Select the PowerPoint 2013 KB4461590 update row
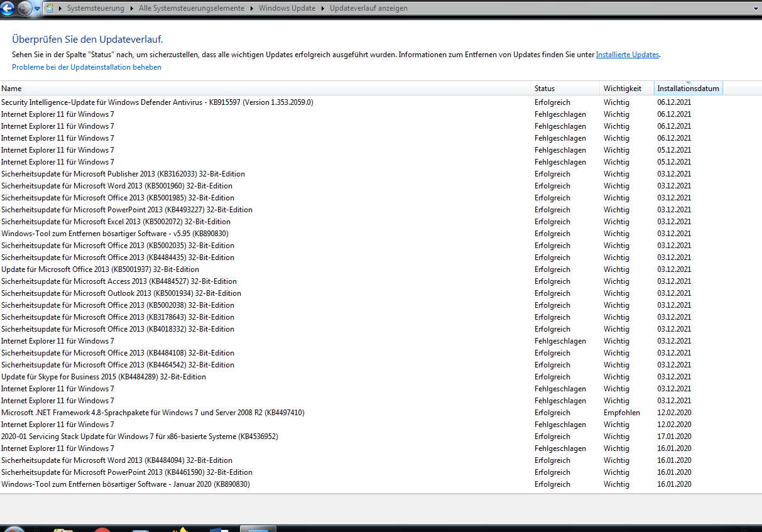 click(x=381, y=472)
